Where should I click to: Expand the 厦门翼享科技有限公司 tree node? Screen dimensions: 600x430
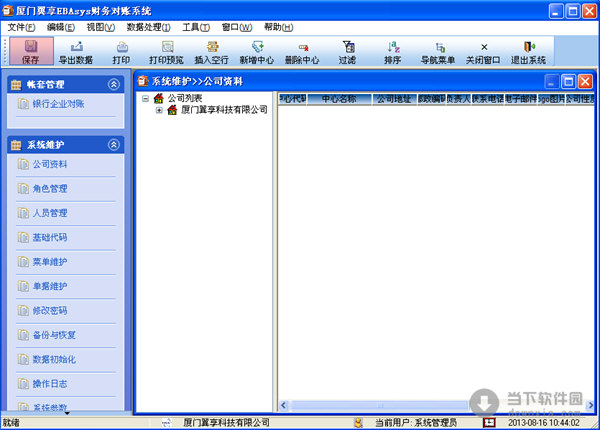point(160,110)
